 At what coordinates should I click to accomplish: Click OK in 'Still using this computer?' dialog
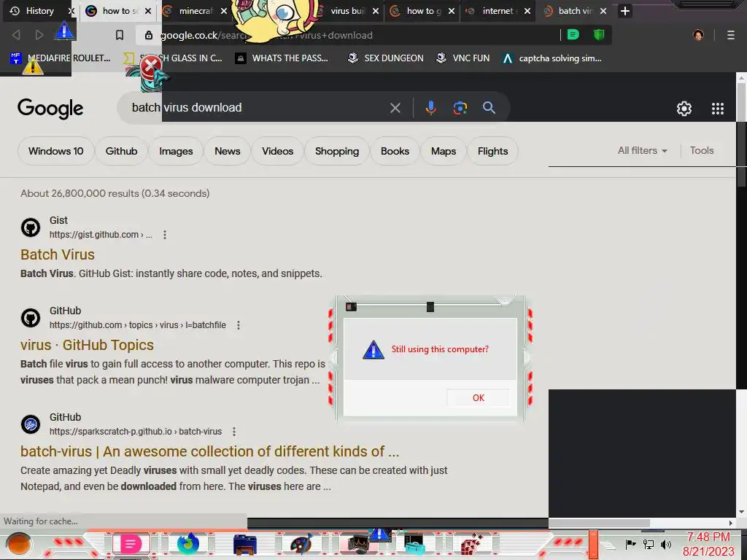coord(479,397)
